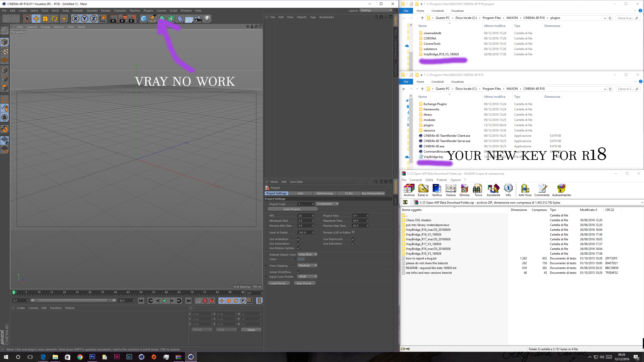The width and height of the screenshot is (644, 362).
Task: Click WinRAR Trova icon
Action: click(478, 190)
